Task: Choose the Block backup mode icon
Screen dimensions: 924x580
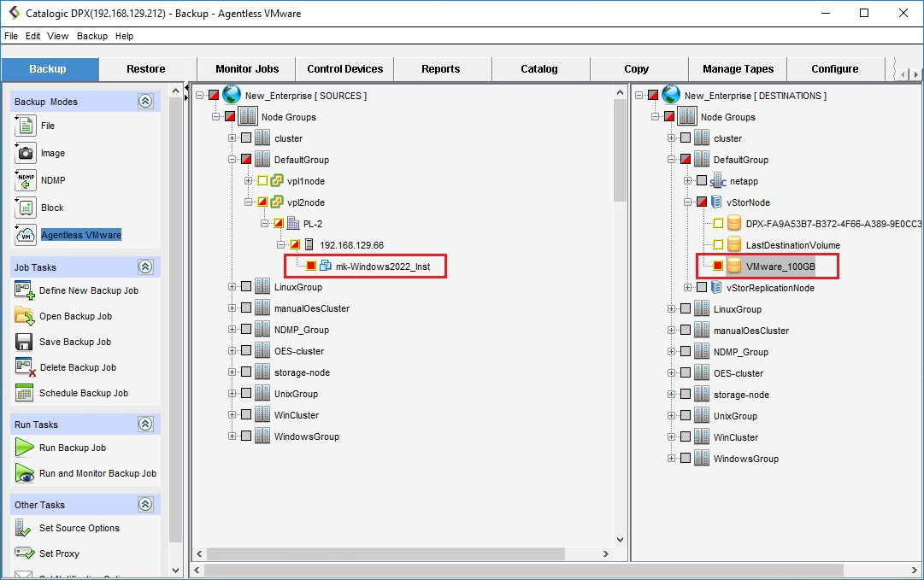Action: 25,208
